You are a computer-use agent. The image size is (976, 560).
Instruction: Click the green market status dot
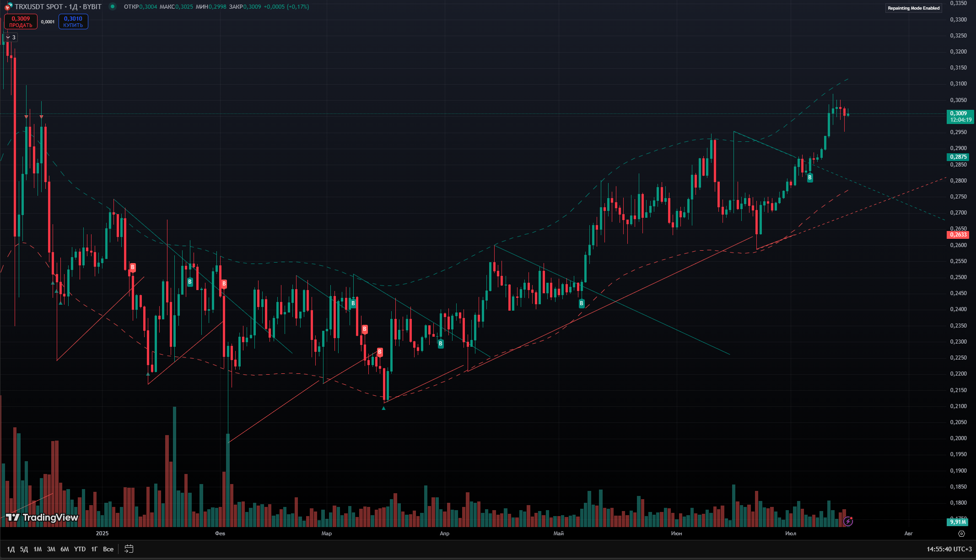113,7
